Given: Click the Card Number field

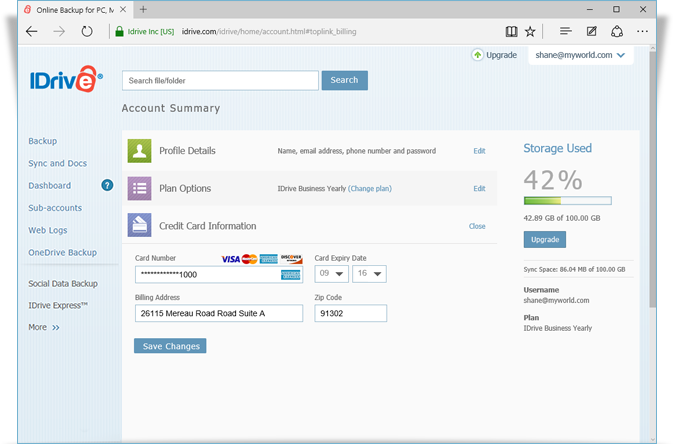Looking at the screenshot, I should tap(219, 275).
